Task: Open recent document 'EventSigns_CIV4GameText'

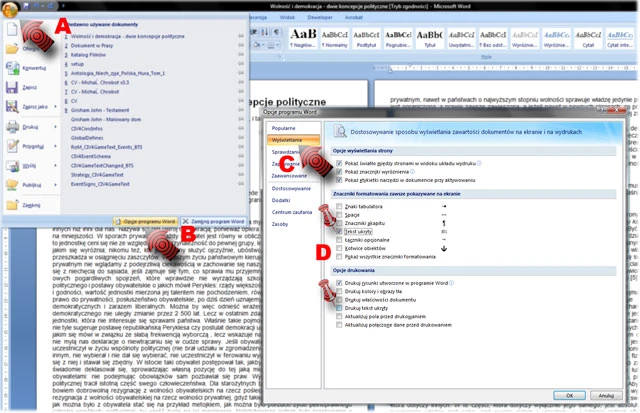Action: pyautogui.click(x=100, y=184)
